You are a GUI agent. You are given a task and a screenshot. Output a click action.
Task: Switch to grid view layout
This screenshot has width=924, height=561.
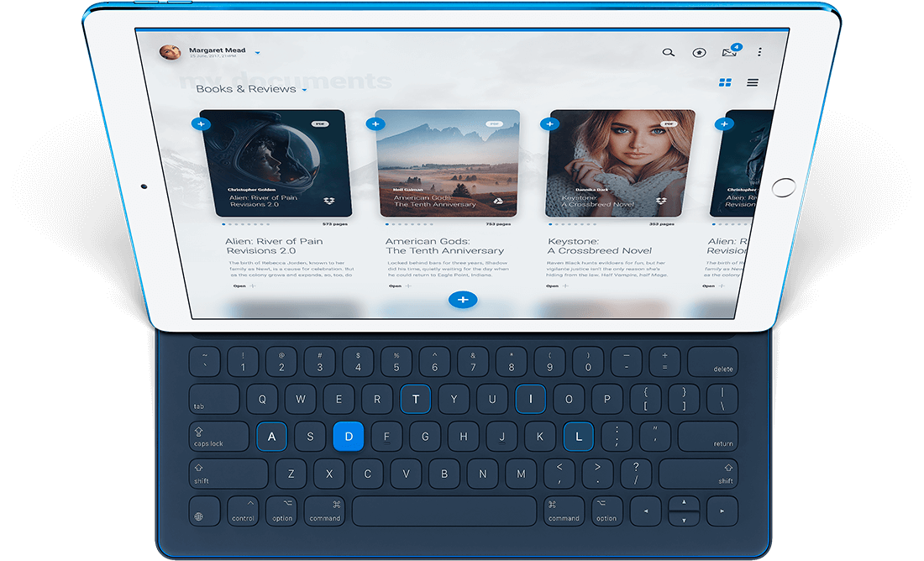point(725,82)
